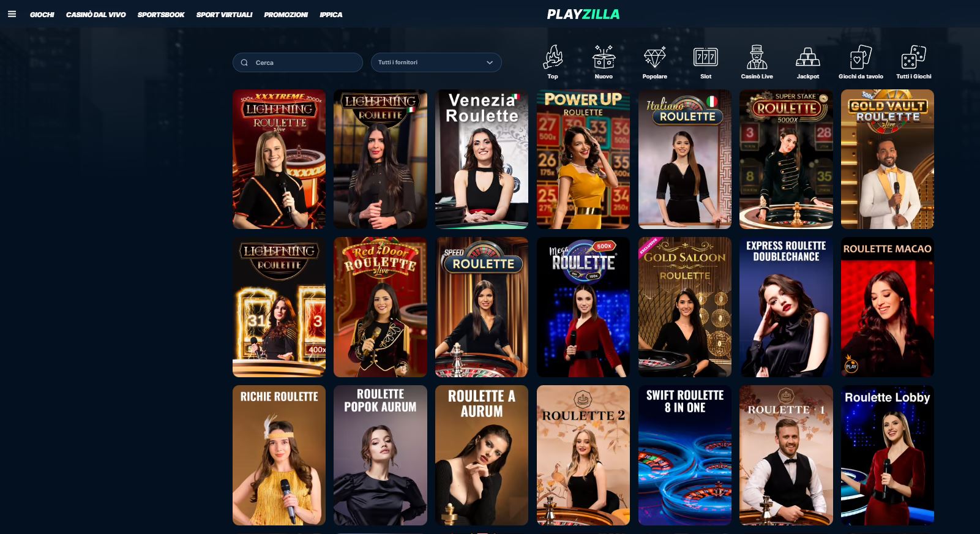Image resolution: width=980 pixels, height=534 pixels.
Task: Open Speed Roulette game
Action: [482, 307]
